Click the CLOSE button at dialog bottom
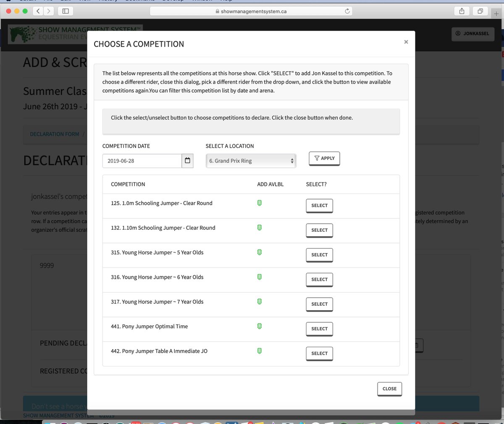This screenshot has height=424, width=504. coord(389,389)
